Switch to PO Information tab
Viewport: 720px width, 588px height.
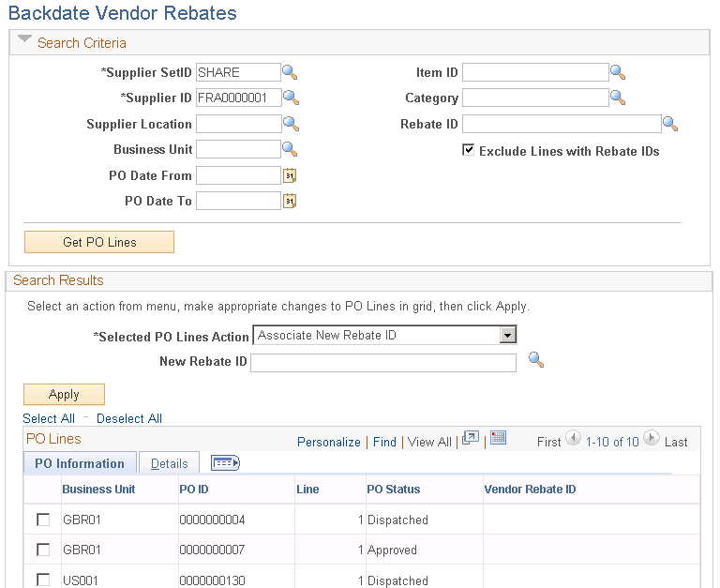[x=80, y=463]
